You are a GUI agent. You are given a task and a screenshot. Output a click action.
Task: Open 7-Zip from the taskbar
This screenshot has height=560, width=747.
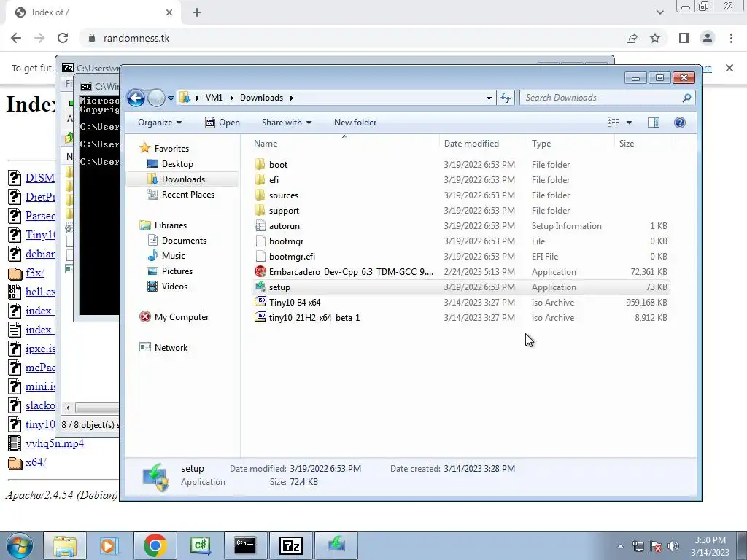point(290,545)
